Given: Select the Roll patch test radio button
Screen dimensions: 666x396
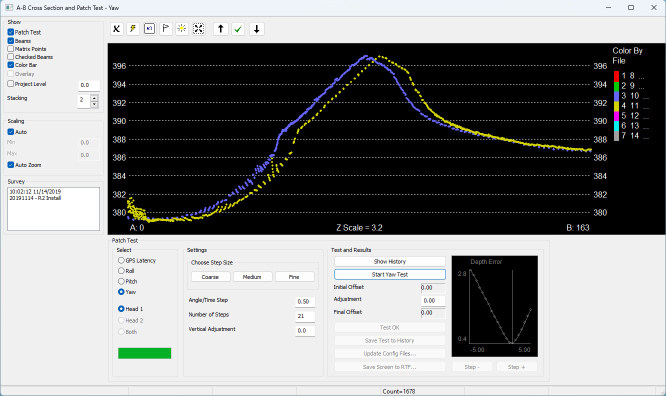Looking at the screenshot, I should [x=121, y=271].
